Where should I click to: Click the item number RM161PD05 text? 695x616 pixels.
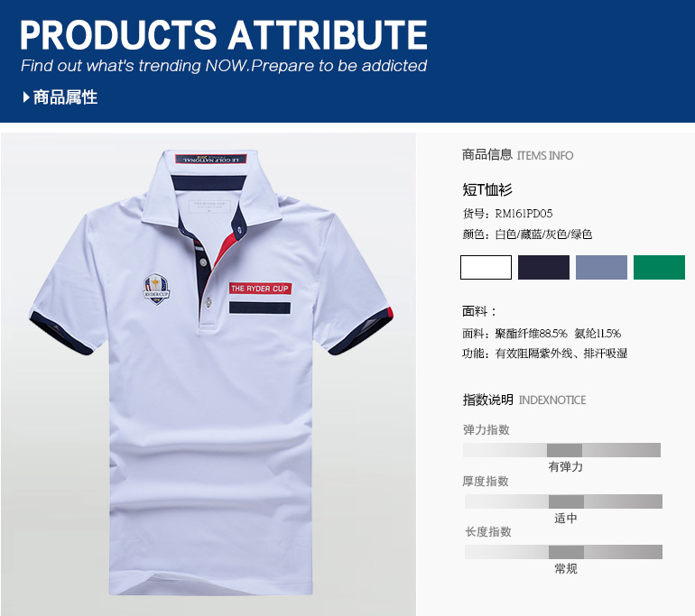pos(524,214)
